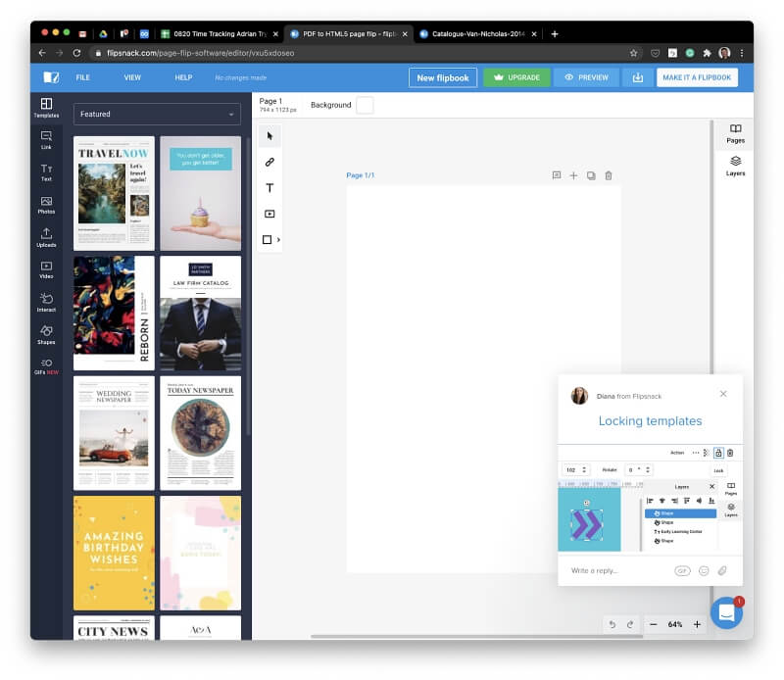Open the Link tool in sidebar
Image resolution: width=784 pixels, height=680 pixels.
(x=46, y=140)
